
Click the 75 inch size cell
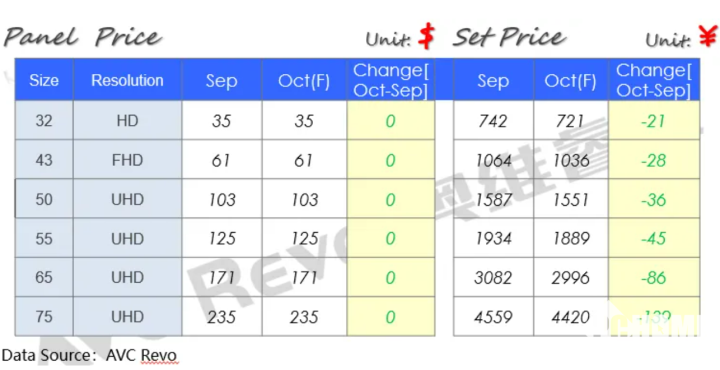44,317
